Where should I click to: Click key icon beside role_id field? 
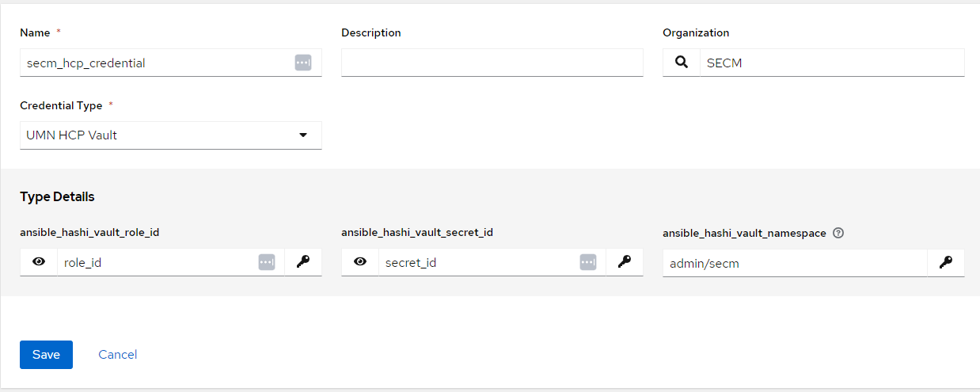303,262
